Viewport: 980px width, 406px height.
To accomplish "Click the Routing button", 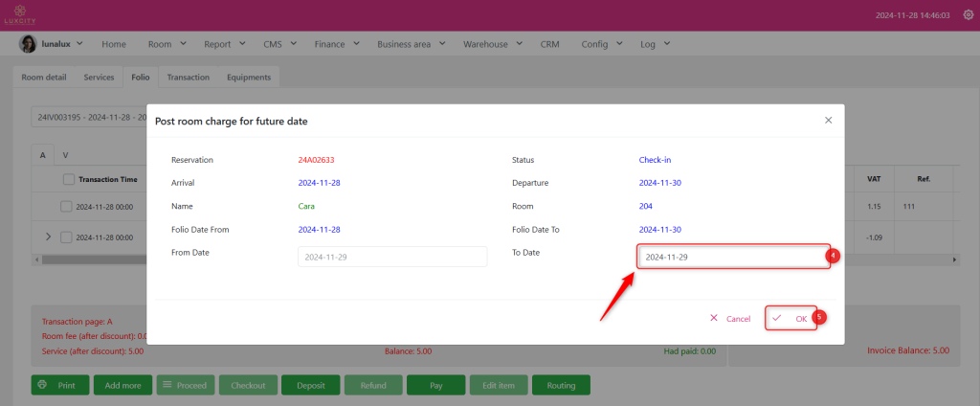I will point(561,385).
